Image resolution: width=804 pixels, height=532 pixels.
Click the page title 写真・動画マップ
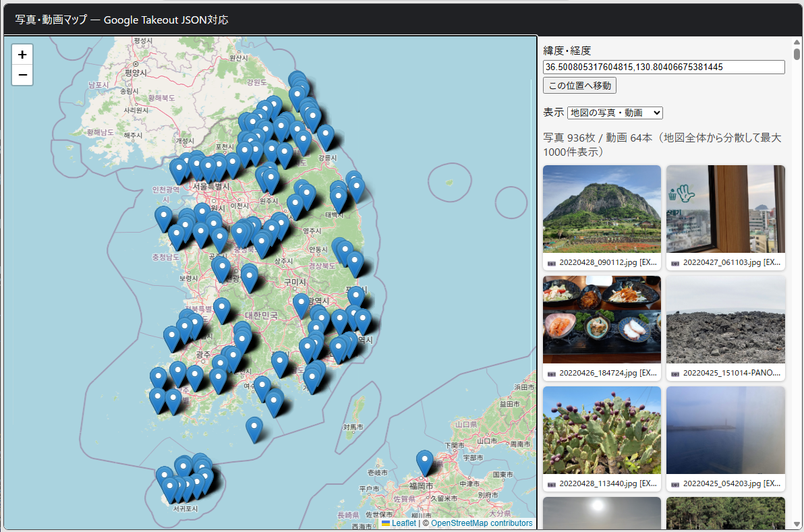51,20
